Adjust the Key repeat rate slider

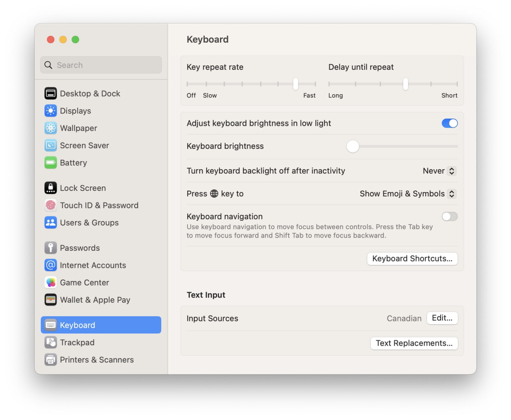click(x=295, y=84)
